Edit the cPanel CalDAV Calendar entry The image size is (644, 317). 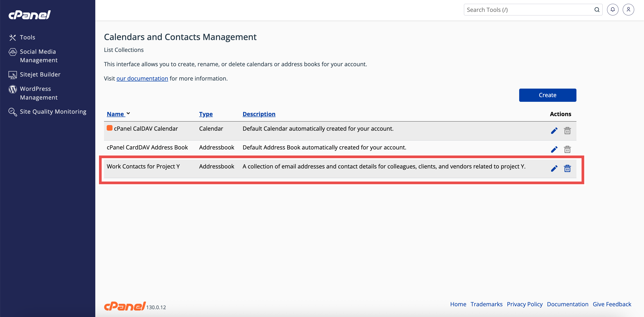pyautogui.click(x=554, y=131)
